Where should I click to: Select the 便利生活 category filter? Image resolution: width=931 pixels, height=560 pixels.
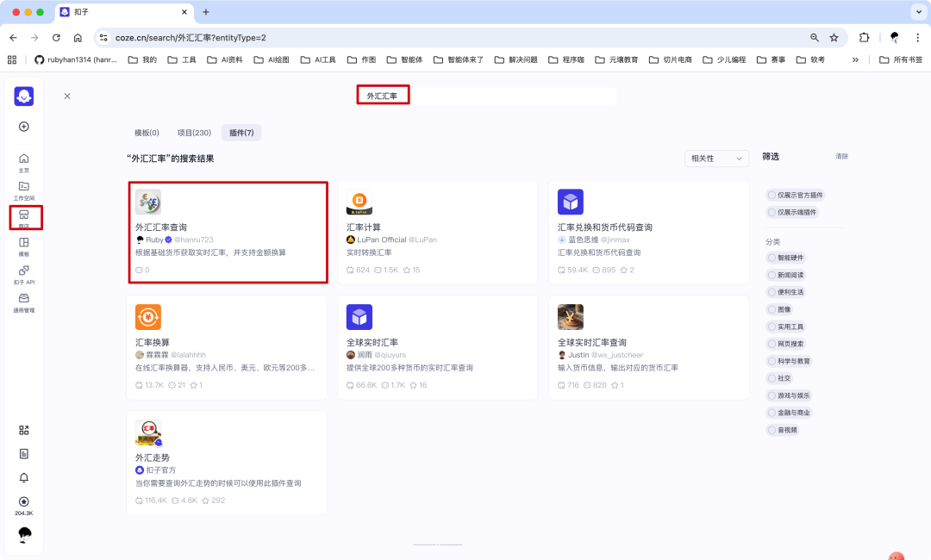tap(785, 292)
